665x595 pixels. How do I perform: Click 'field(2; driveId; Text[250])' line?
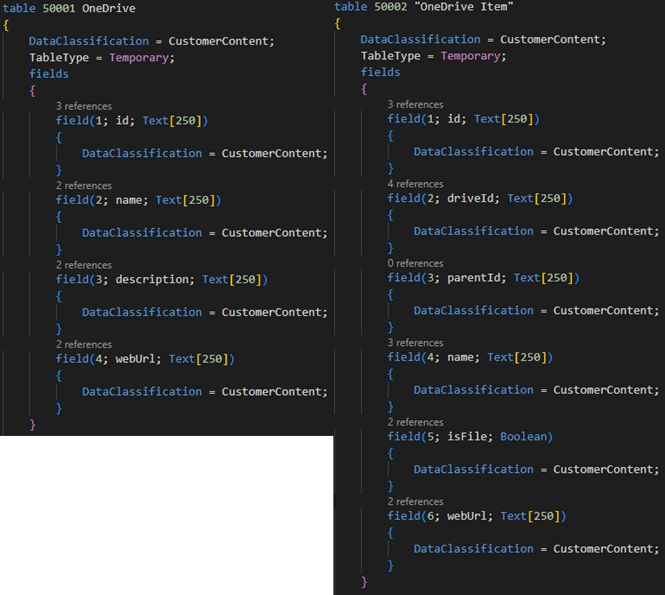pos(480,198)
